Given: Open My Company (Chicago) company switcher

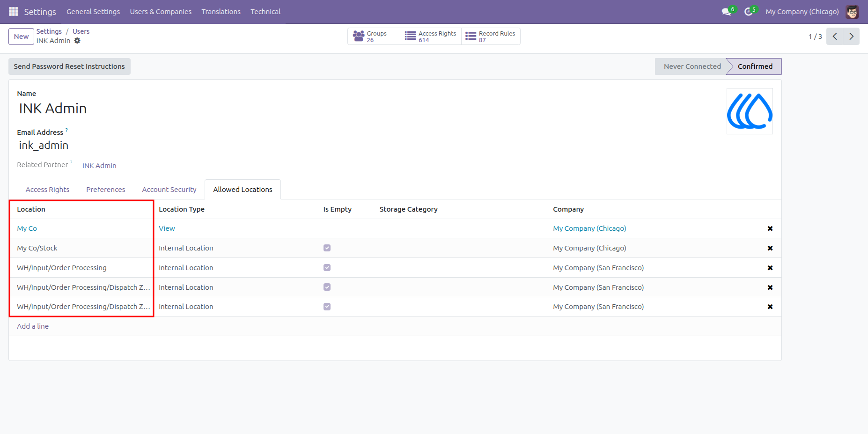Looking at the screenshot, I should point(802,12).
